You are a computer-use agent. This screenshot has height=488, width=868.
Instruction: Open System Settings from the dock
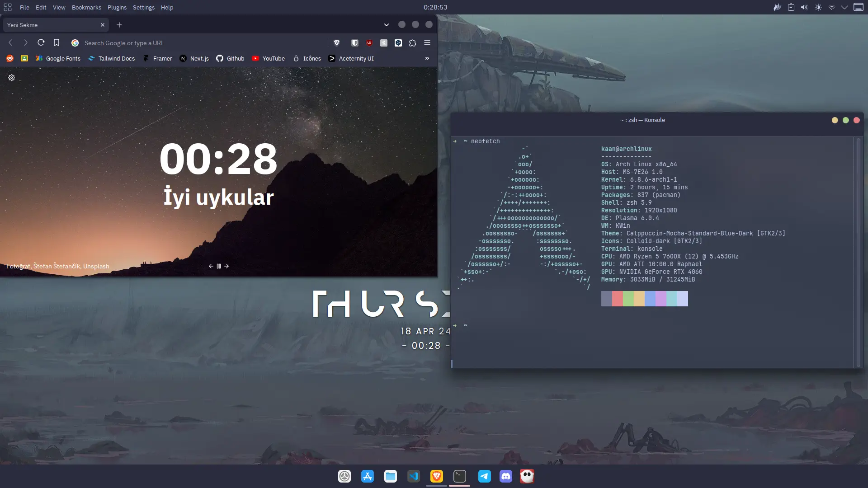coord(344,476)
